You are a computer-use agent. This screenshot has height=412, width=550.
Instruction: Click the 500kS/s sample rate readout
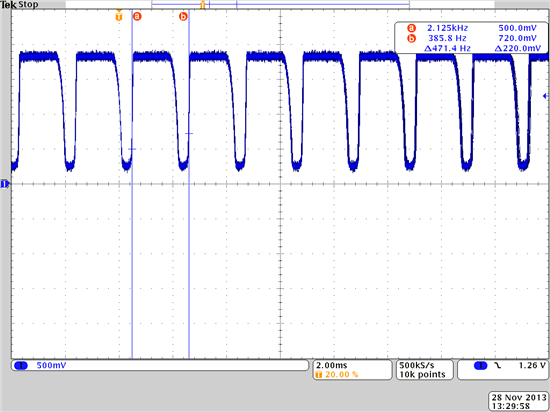pyautogui.click(x=417, y=365)
